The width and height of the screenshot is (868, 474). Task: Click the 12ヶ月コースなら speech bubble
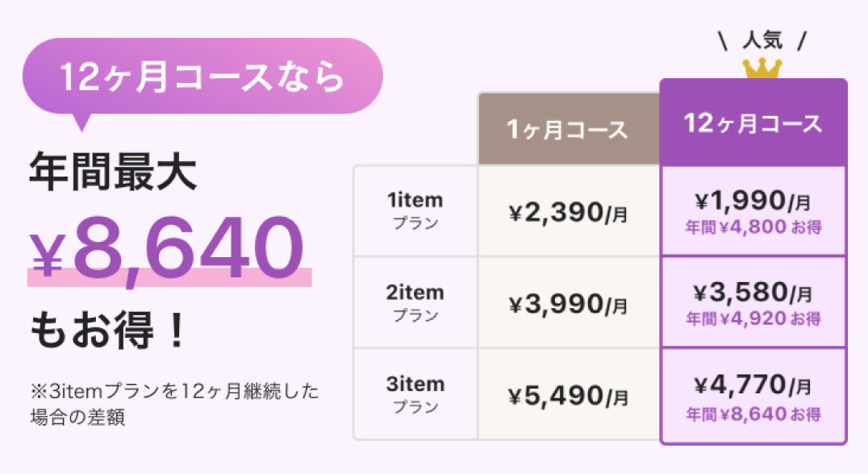202,78
